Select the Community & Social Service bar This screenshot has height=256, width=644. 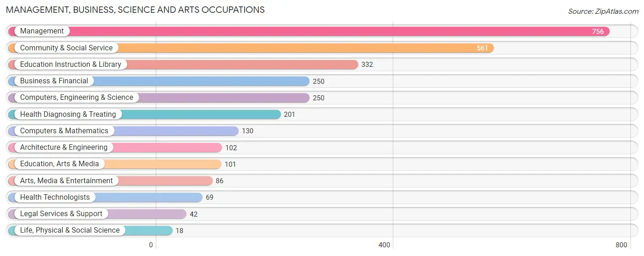pyautogui.click(x=251, y=48)
